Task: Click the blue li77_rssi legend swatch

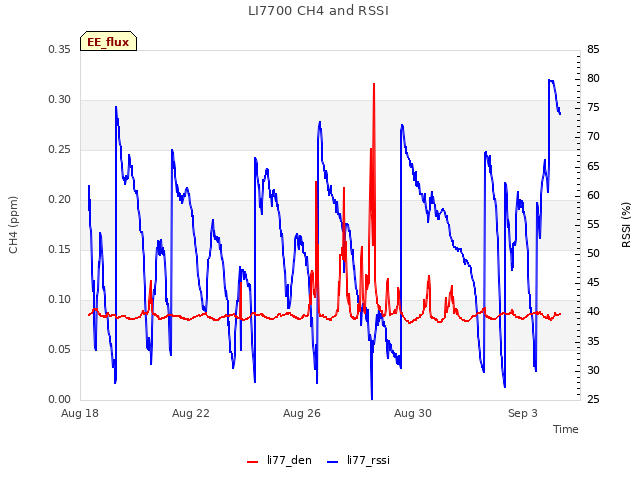Action: (333, 462)
